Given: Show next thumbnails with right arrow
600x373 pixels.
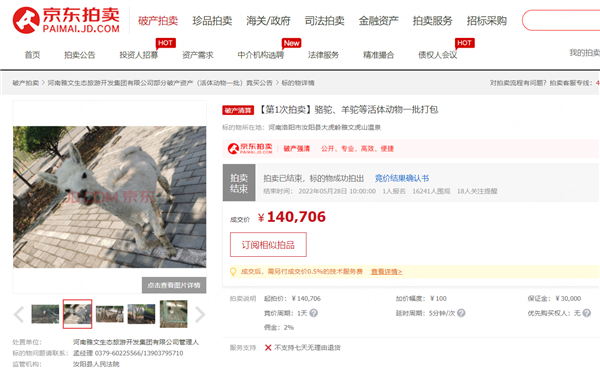Looking at the screenshot, I should coord(200,314).
